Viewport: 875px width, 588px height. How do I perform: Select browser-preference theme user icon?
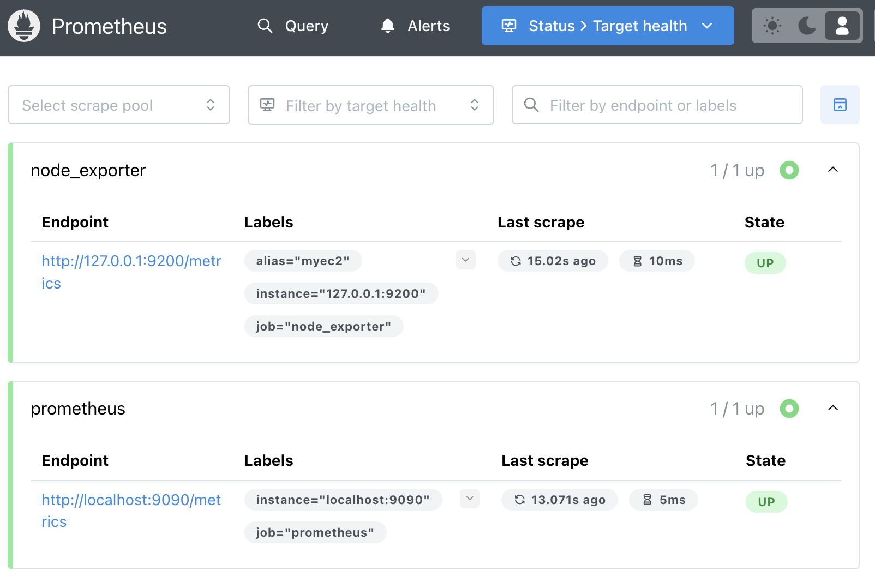tap(842, 26)
